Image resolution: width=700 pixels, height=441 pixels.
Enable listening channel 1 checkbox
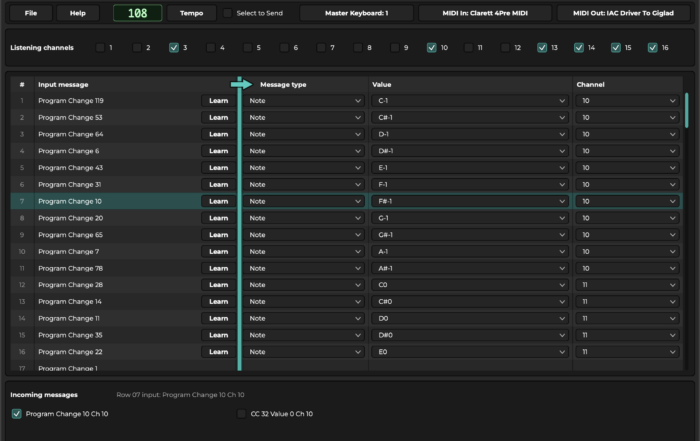[100, 48]
